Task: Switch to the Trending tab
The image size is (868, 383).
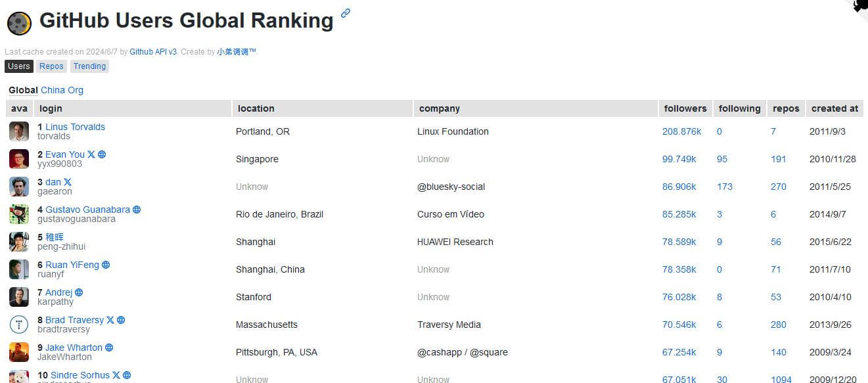Action: (89, 66)
